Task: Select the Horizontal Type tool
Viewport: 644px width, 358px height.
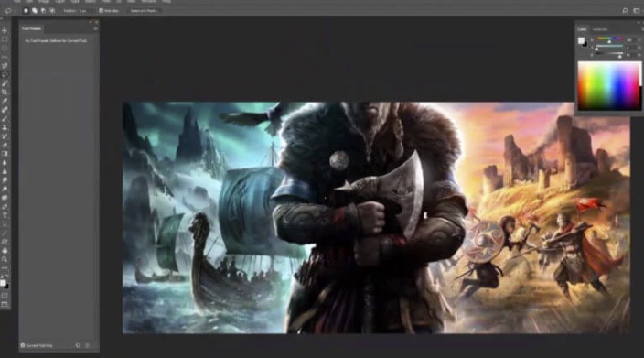Action: (5, 215)
